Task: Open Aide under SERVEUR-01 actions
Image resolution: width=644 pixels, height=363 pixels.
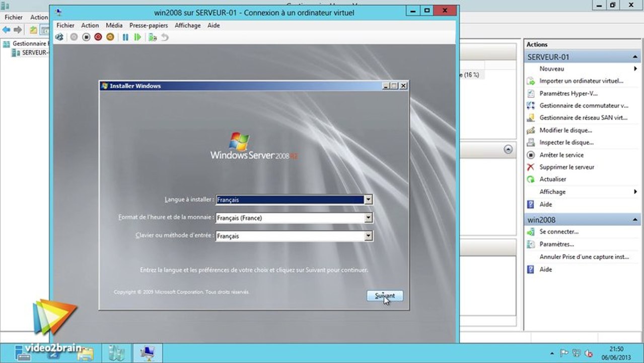Action: 545,204
